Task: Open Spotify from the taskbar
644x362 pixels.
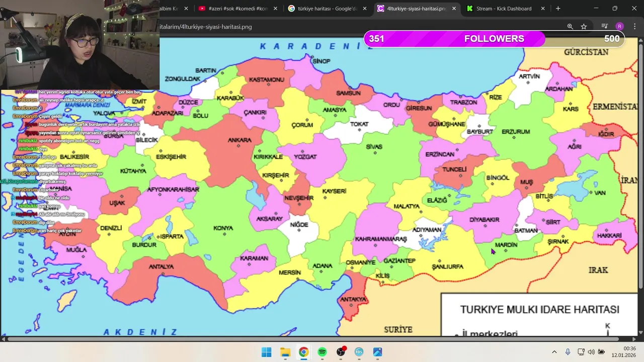Action: [322, 352]
